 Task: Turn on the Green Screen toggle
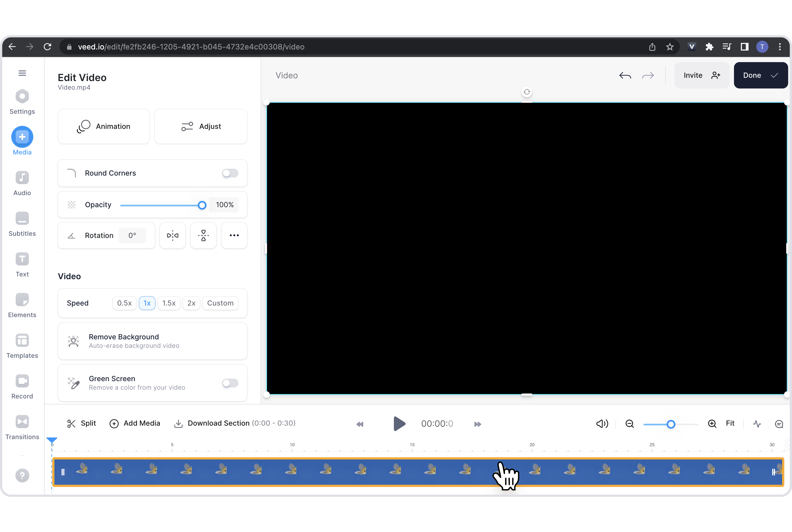[x=230, y=383]
